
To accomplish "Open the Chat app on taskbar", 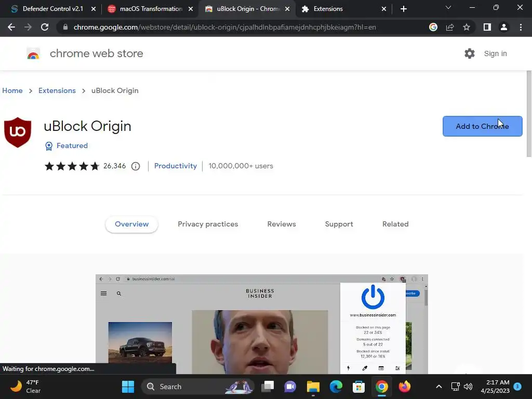I will pos(290,387).
